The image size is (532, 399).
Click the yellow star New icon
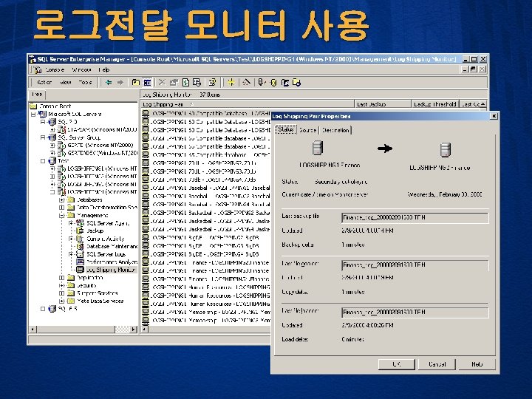coord(231,82)
